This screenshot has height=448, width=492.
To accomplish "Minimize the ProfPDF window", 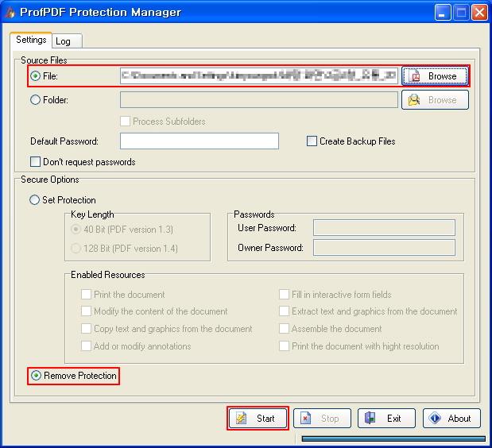I will pyautogui.click(x=443, y=13).
